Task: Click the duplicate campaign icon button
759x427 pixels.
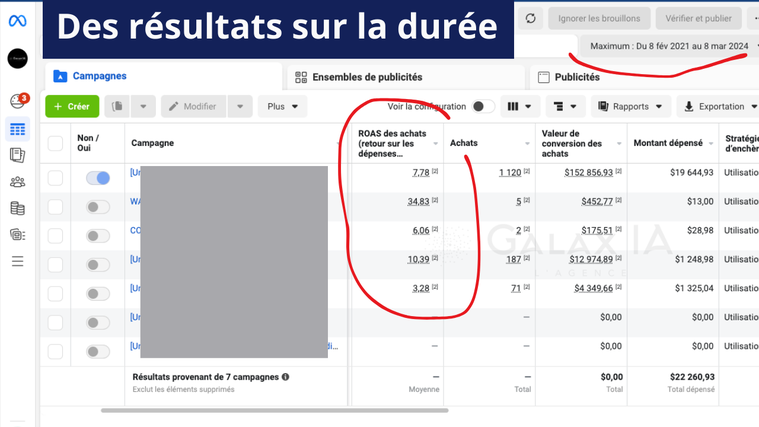Action: point(118,106)
